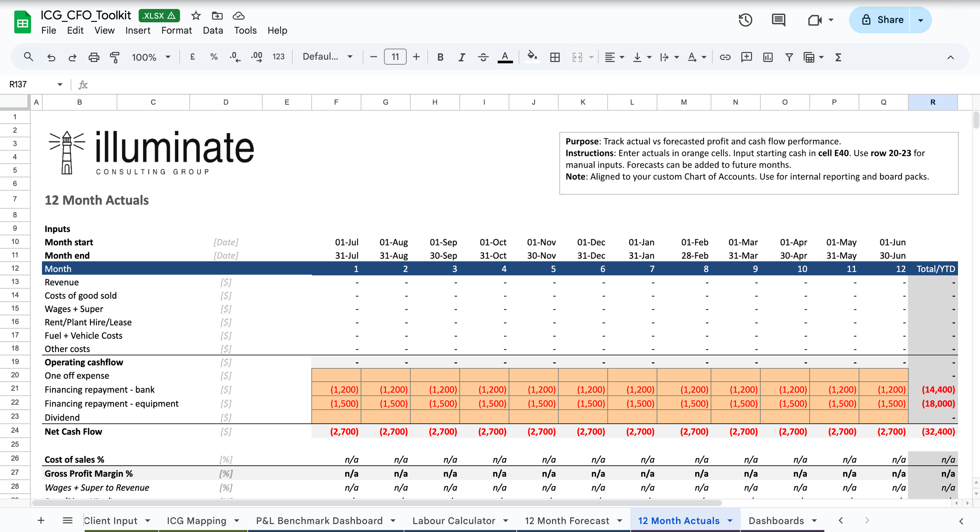Click the paint format roller icon
980x532 pixels.
click(114, 57)
